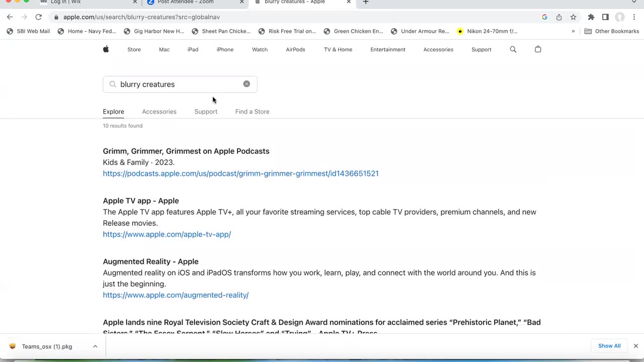This screenshot has width=644, height=362.
Task: Close the Log In | Wix tab
Action: pyautogui.click(x=135, y=2)
